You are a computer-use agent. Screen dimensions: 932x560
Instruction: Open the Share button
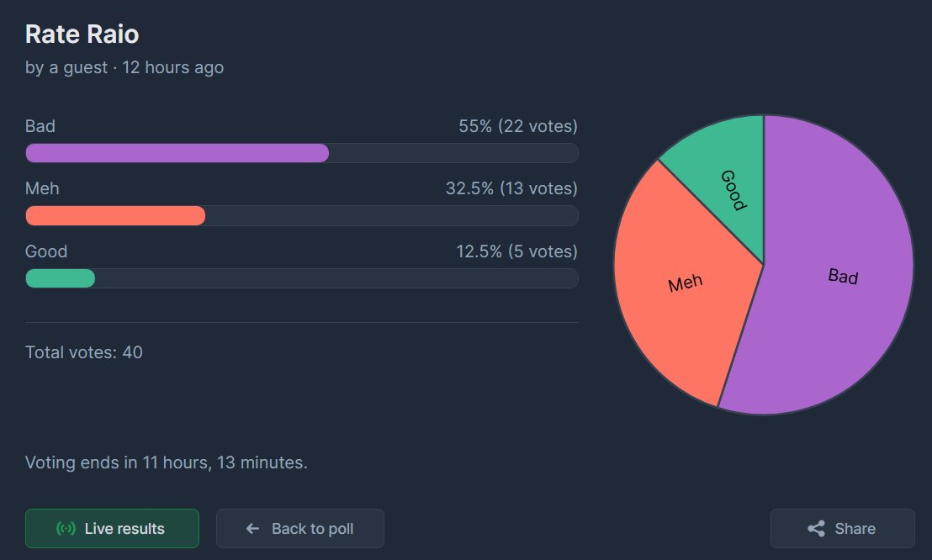click(842, 529)
